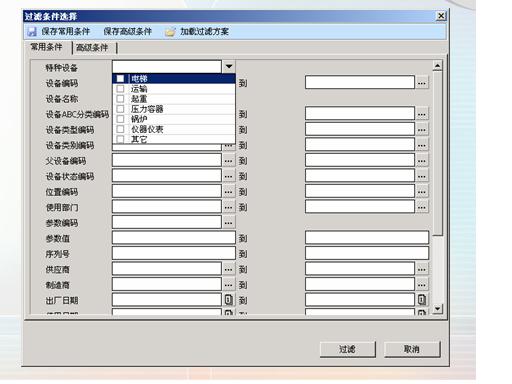Image resolution: width=512 pixels, height=384 pixels.
Task: Select the 电梯 list item text
Action: tap(139, 79)
